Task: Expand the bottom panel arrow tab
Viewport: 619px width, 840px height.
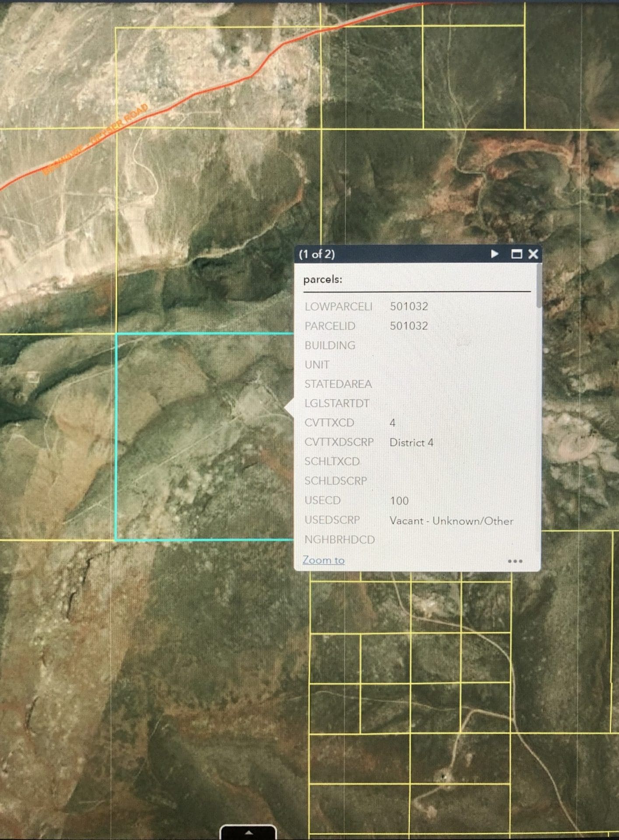Action: [x=248, y=832]
